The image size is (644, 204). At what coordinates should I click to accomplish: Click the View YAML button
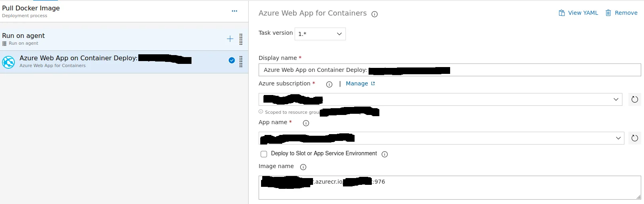pos(578,13)
